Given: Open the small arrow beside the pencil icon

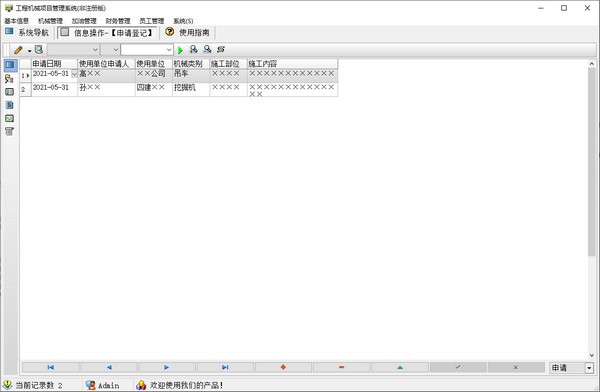Looking at the screenshot, I should point(29,51).
